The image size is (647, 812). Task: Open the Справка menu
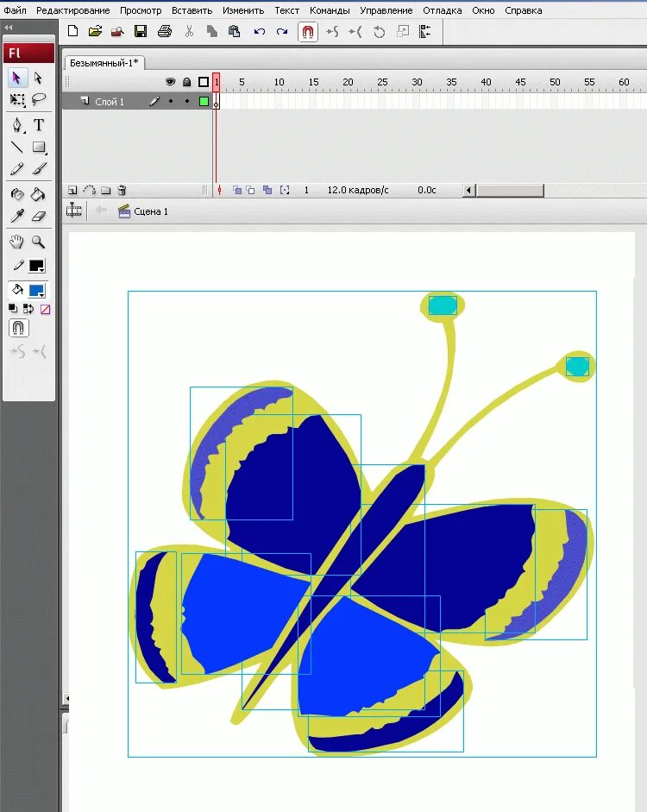coord(524,10)
